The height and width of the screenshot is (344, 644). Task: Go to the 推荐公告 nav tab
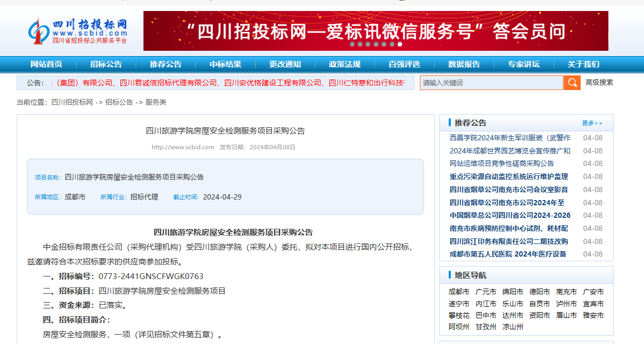(x=165, y=64)
